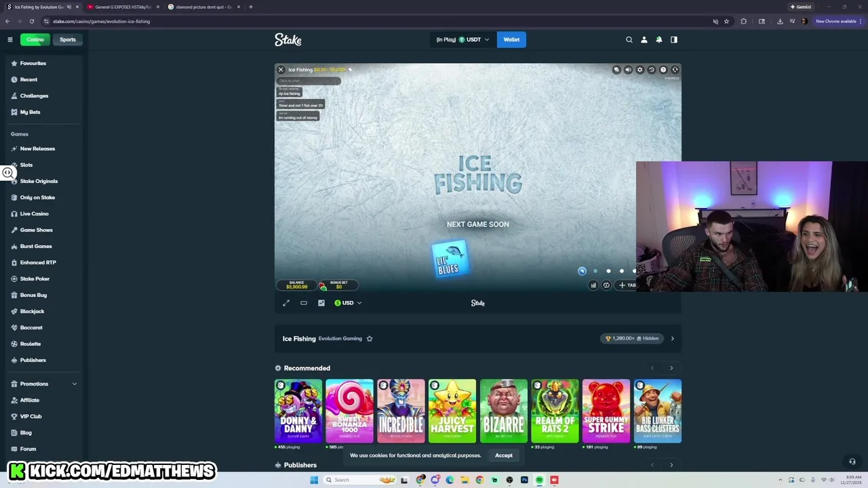Switch to General G EXPOSES browser tab
The image size is (868, 488).
pyautogui.click(x=123, y=7)
